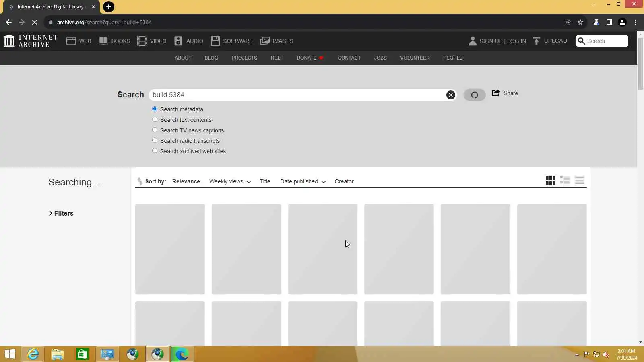Click the top navigation Search box
Image resolution: width=644 pixels, height=362 pixels.
tap(602, 41)
